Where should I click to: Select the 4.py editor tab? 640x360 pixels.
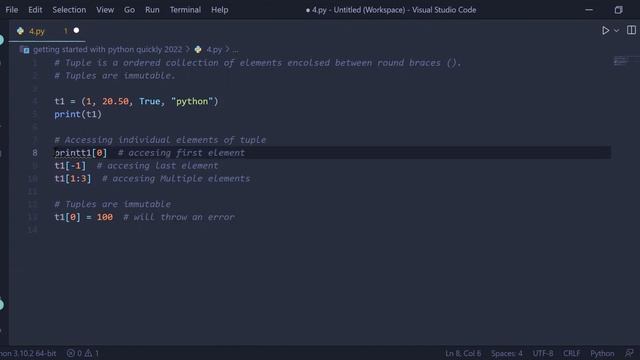pyautogui.click(x=47, y=31)
